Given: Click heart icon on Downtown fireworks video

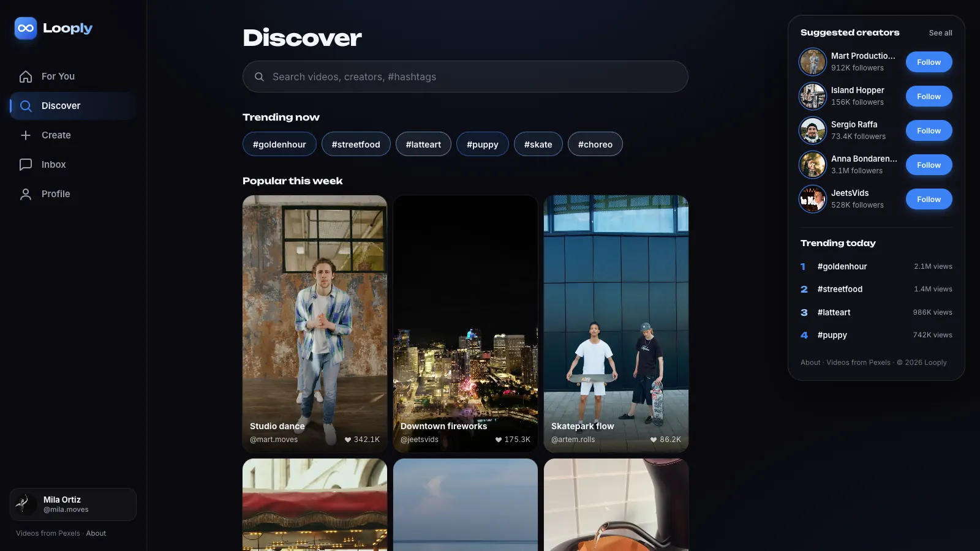Looking at the screenshot, I should pyautogui.click(x=499, y=440).
